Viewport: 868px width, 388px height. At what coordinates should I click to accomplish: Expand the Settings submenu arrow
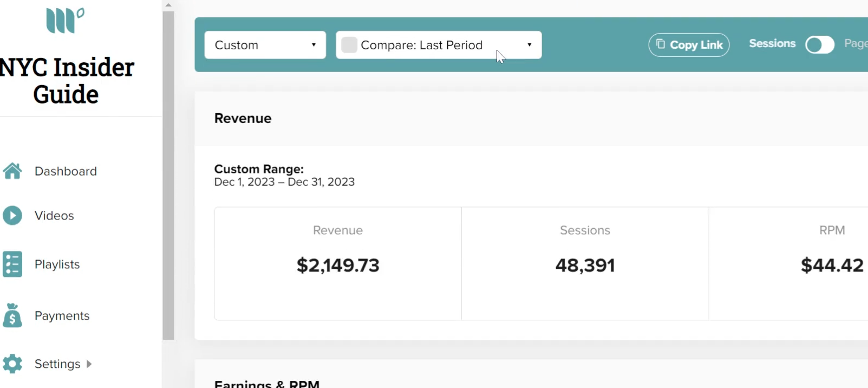point(89,364)
